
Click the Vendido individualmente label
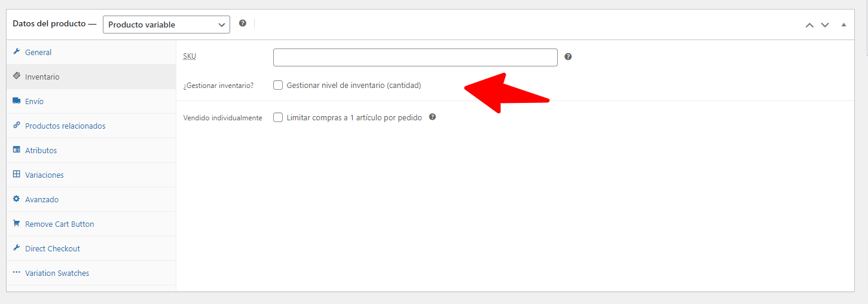222,118
